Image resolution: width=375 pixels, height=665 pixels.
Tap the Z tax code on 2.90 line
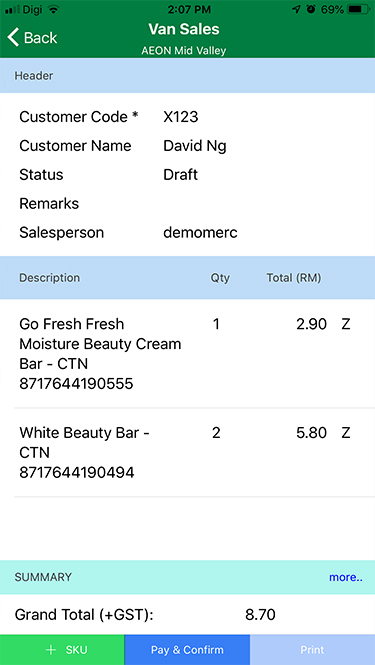pos(346,324)
